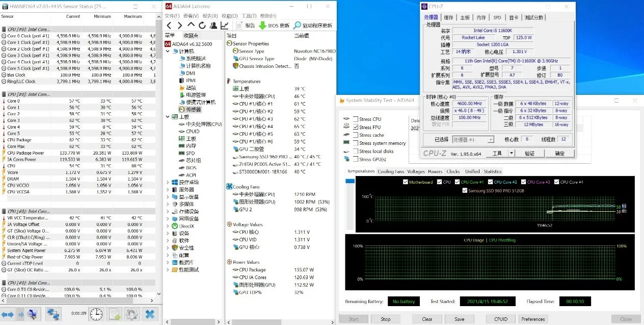This screenshot has height=325, width=644.
Task: Refresh the AIDA64 sensor page
Action: tap(202, 25)
